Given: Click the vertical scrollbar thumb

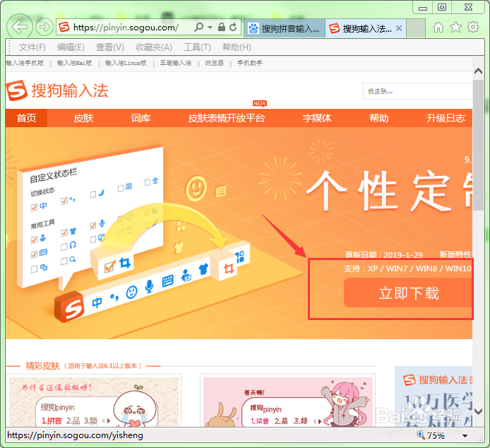Looking at the screenshot, I should pos(478,145).
